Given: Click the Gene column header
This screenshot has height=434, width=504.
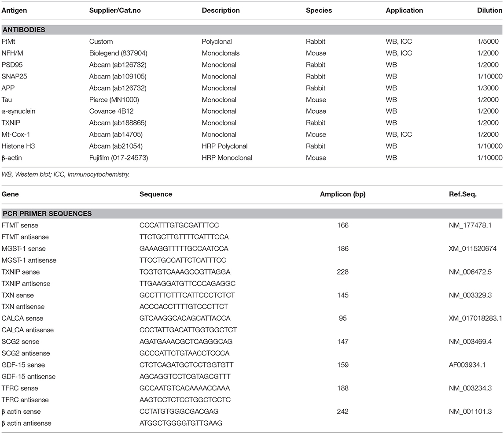Looking at the screenshot, I should (10, 194).
